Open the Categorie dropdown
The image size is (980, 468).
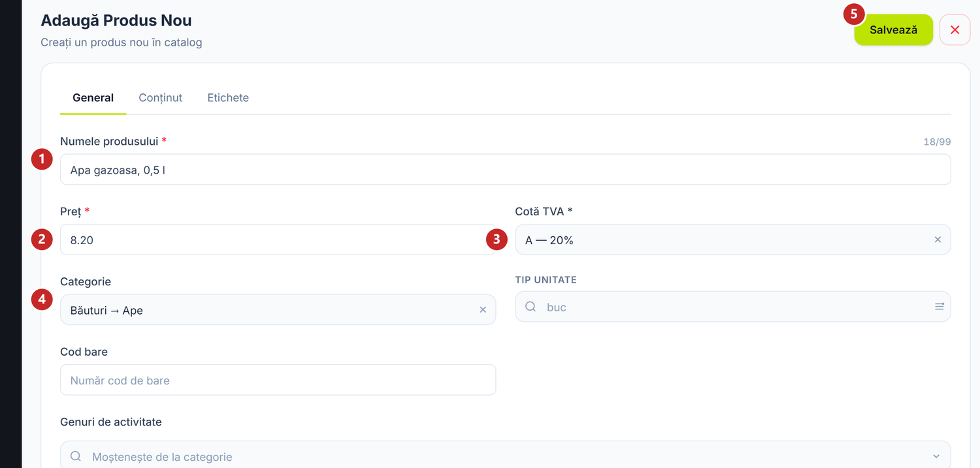pyautogui.click(x=278, y=310)
